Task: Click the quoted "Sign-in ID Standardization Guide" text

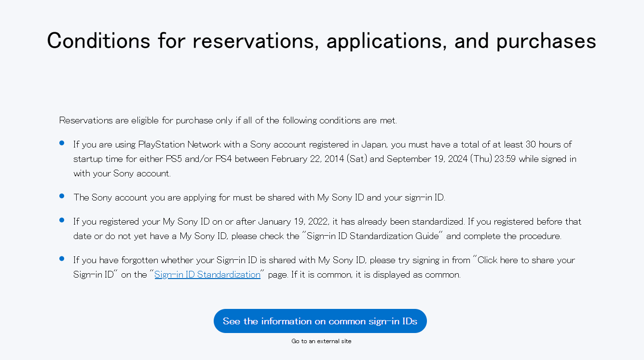Action: point(373,236)
